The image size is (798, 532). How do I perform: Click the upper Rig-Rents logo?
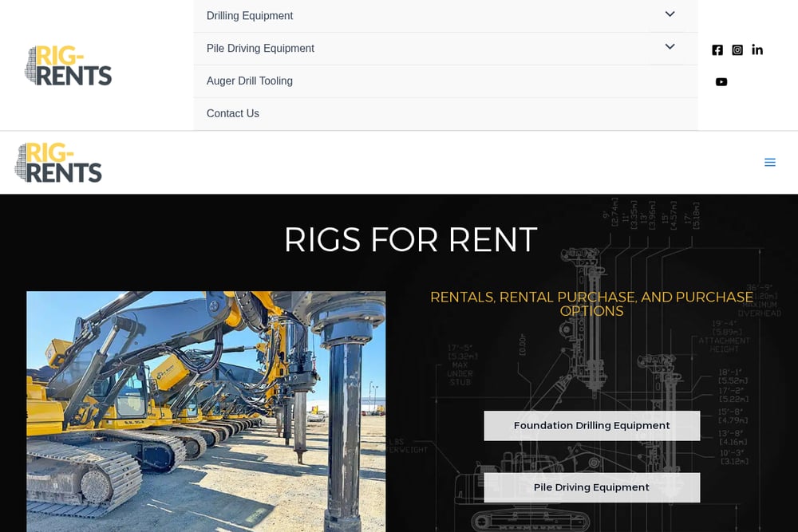(68, 65)
